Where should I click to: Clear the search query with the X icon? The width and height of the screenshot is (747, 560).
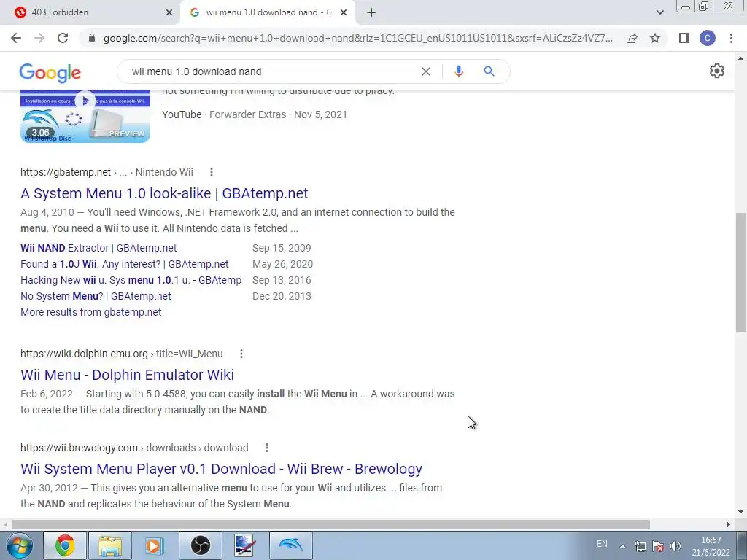[426, 71]
